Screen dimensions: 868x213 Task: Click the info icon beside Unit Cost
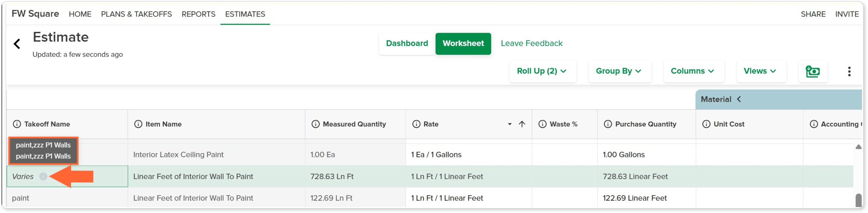pyautogui.click(x=706, y=124)
